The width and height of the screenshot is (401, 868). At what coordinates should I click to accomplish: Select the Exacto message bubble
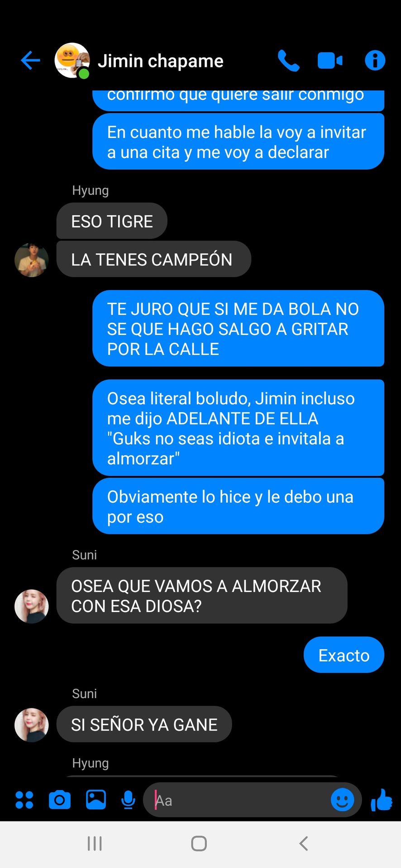pyautogui.click(x=344, y=655)
